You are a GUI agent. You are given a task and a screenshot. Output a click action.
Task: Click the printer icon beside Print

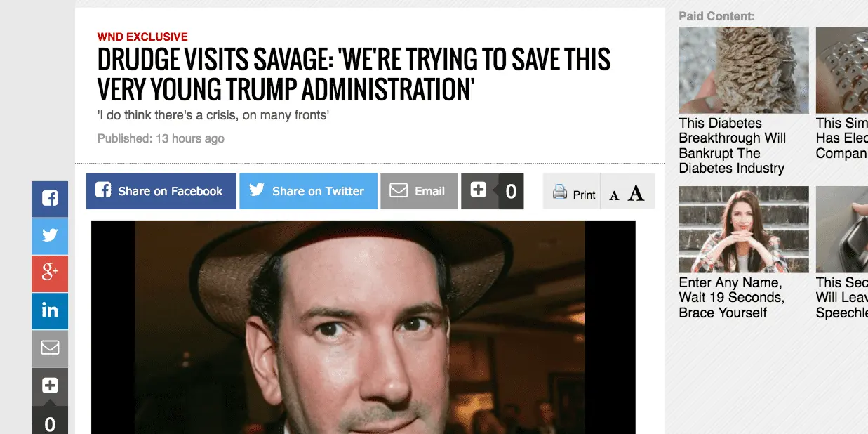(560, 192)
